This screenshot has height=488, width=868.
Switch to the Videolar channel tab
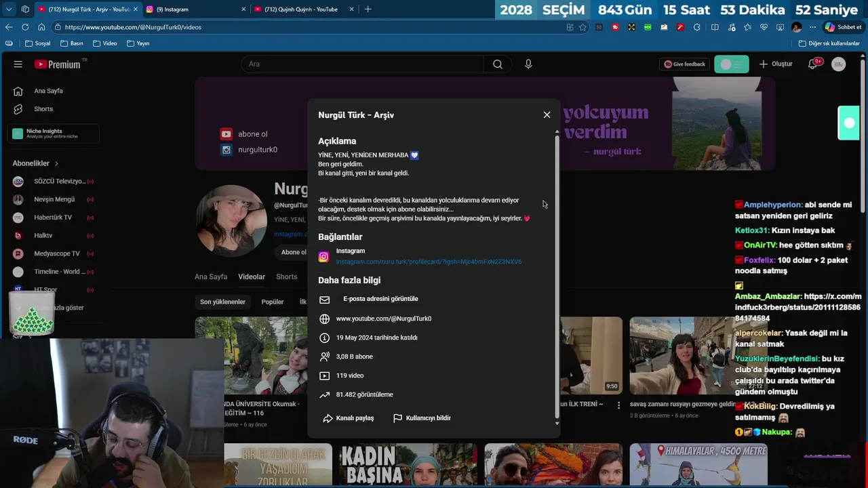tap(252, 277)
